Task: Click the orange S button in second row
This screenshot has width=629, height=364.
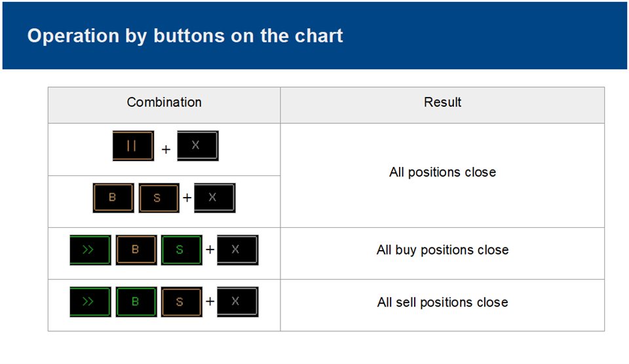Action: click(159, 198)
